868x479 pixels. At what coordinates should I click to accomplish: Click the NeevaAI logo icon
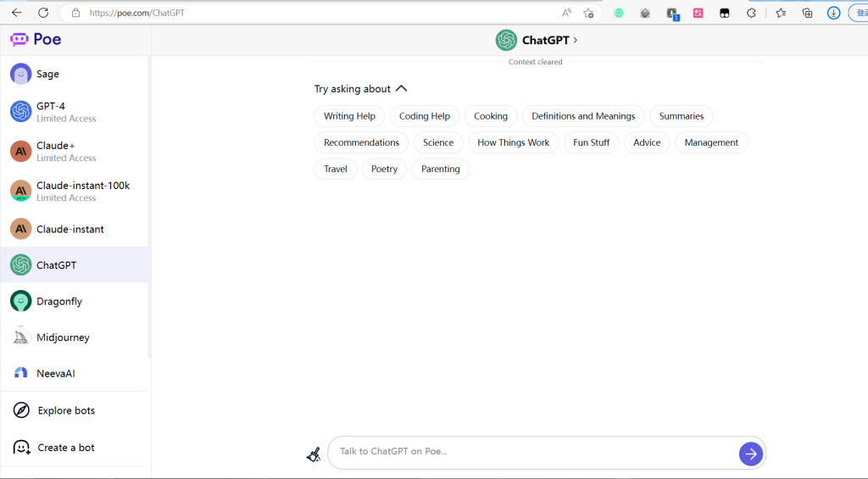21,373
